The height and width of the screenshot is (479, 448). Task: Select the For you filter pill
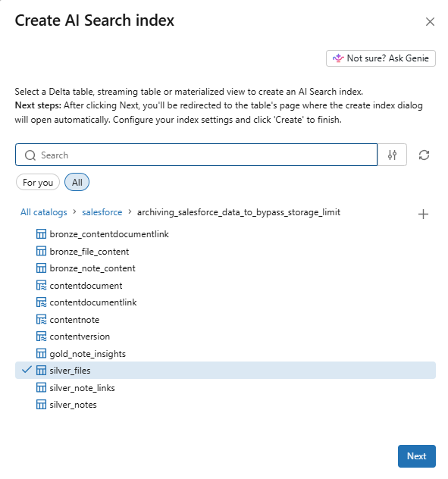tap(38, 183)
